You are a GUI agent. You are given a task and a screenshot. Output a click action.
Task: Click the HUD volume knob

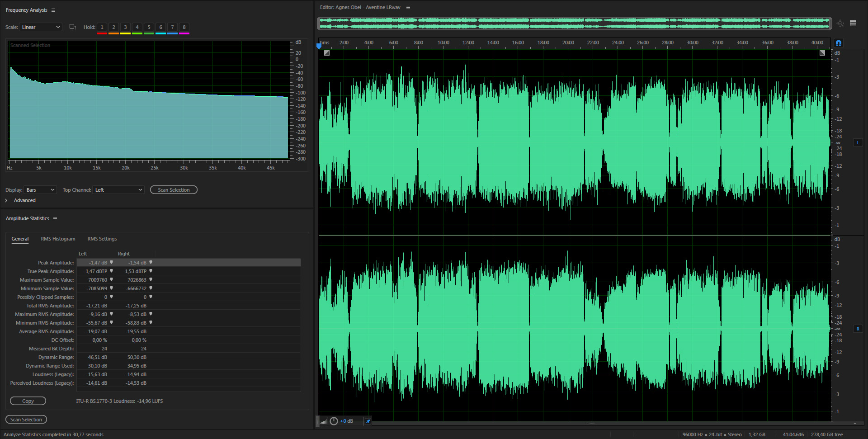(334, 421)
